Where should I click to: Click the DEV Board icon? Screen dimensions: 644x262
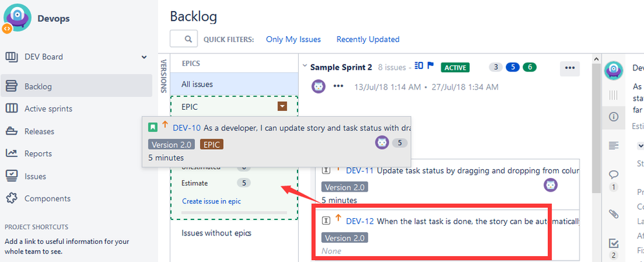[x=12, y=57]
